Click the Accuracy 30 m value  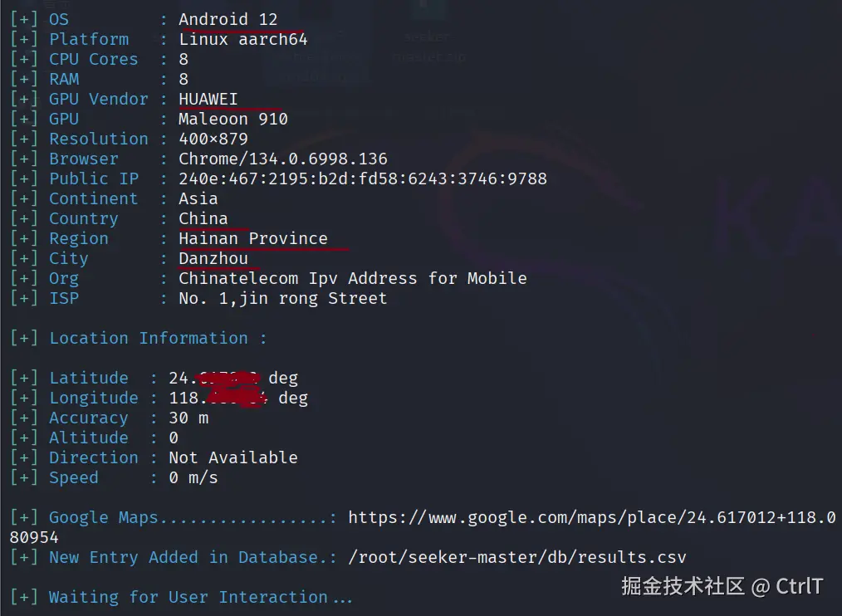tap(188, 418)
